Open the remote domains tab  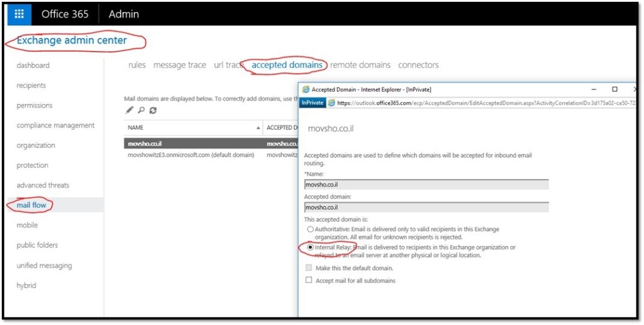click(x=360, y=65)
